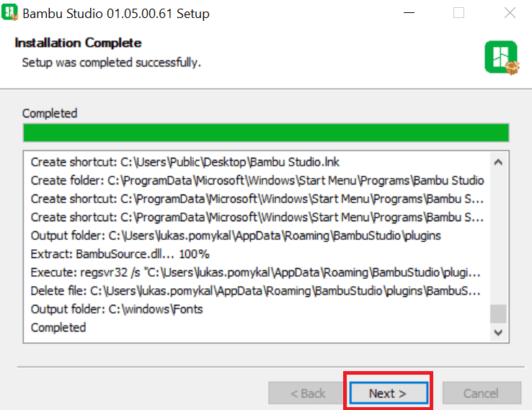Click the grayed-out Back button
This screenshot has height=410, width=532.
308,393
